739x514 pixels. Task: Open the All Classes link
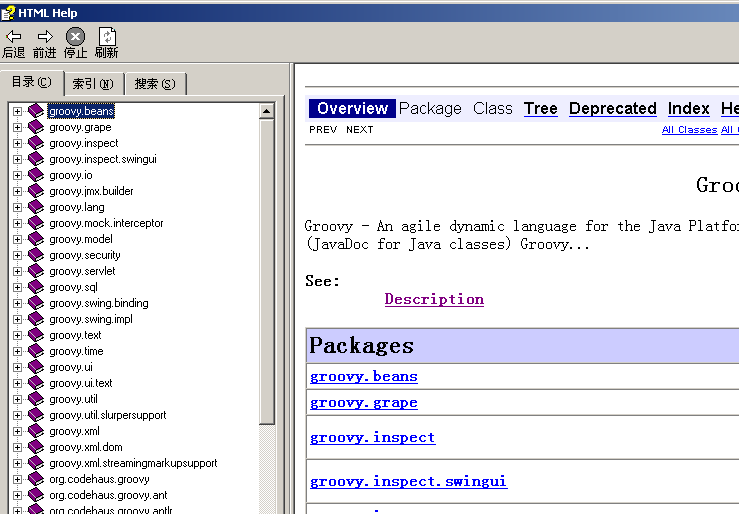[x=690, y=130]
